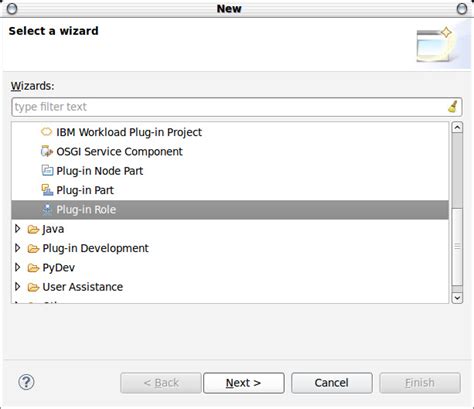Open help via the question mark icon
The image size is (474, 409).
[x=26, y=382]
